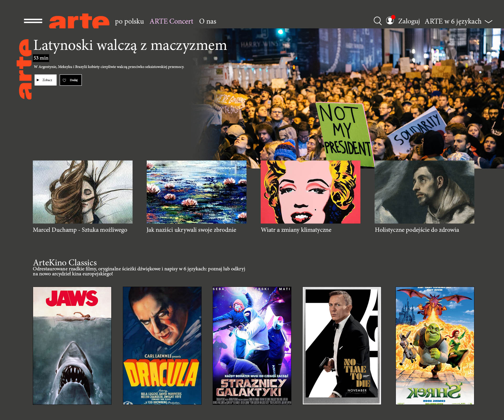Open the 'po polsku' menu item
The height and width of the screenshot is (420, 504).
[x=129, y=21]
